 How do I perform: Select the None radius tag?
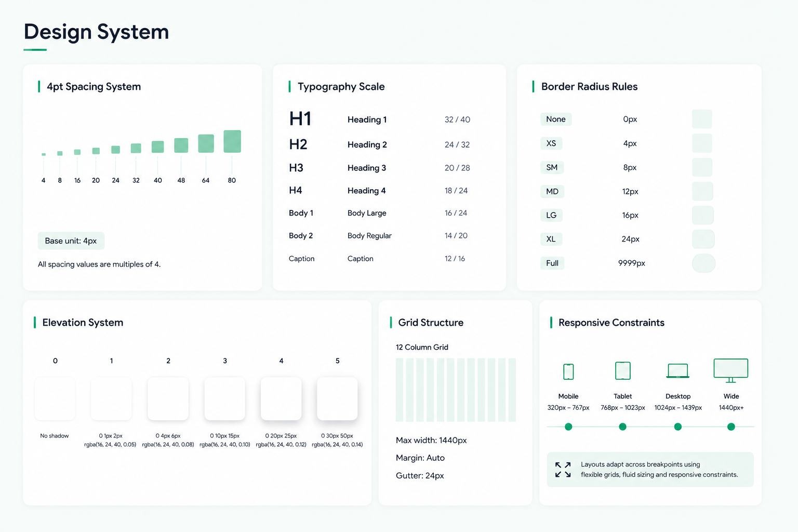[x=556, y=119]
